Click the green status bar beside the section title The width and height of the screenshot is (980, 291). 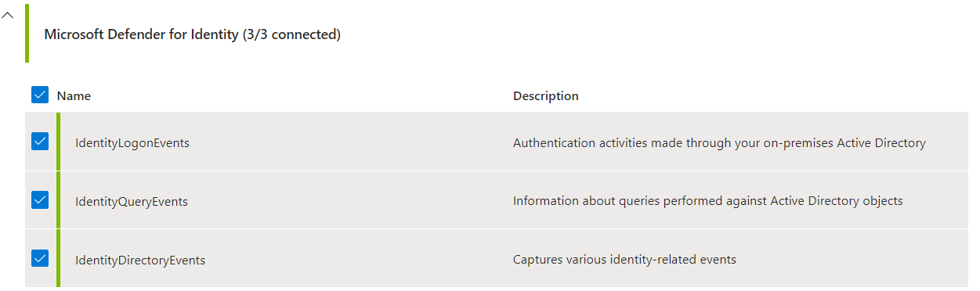coord(27,34)
